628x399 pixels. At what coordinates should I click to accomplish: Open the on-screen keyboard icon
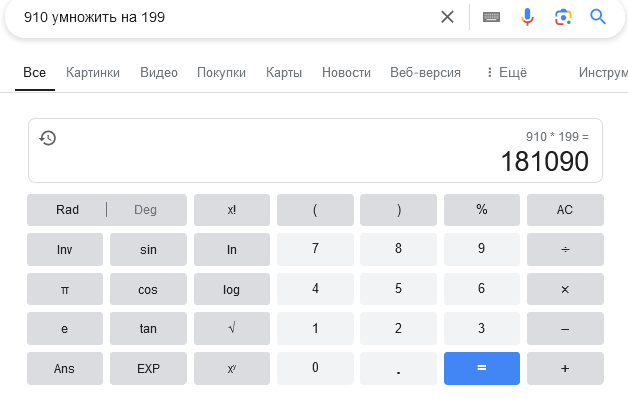click(x=491, y=17)
